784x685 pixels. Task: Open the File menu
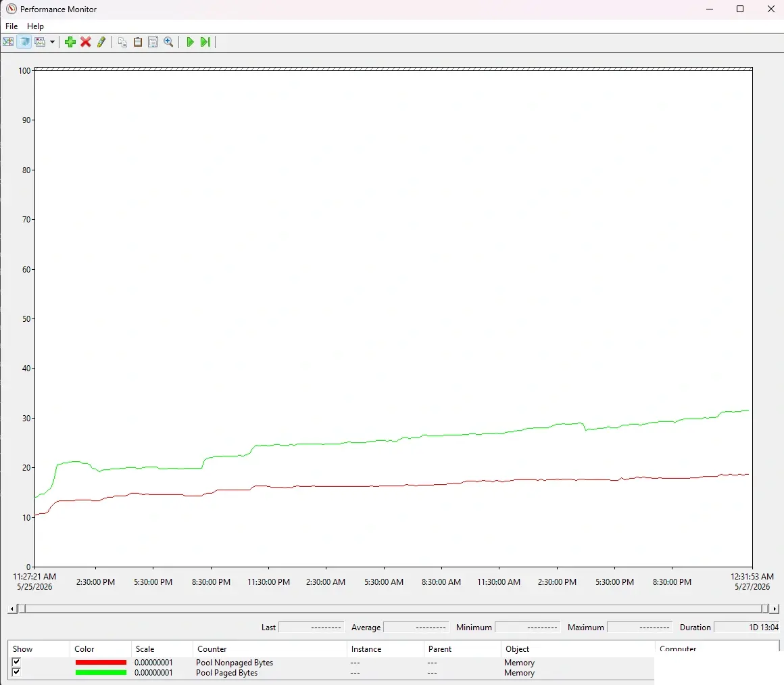(11, 26)
